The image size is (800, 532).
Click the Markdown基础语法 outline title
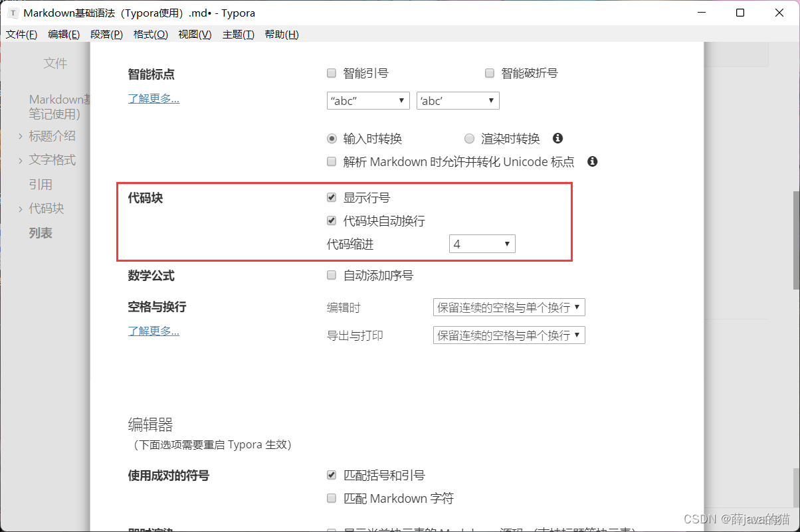click(x=59, y=107)
